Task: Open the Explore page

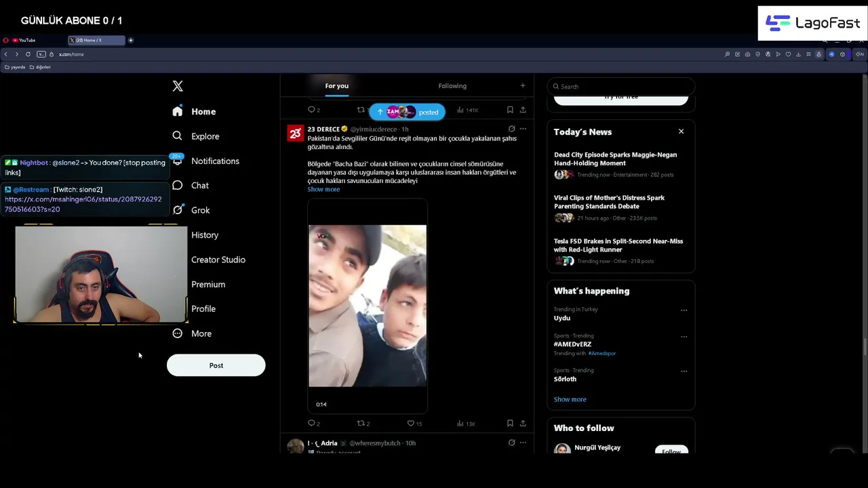Action: [x=195, y=136]
